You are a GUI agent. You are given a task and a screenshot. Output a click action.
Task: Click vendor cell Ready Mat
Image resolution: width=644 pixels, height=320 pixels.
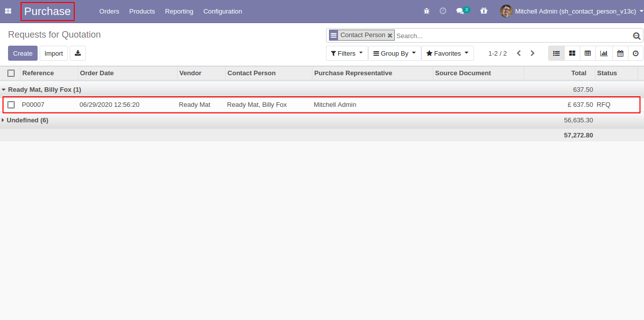195,105
